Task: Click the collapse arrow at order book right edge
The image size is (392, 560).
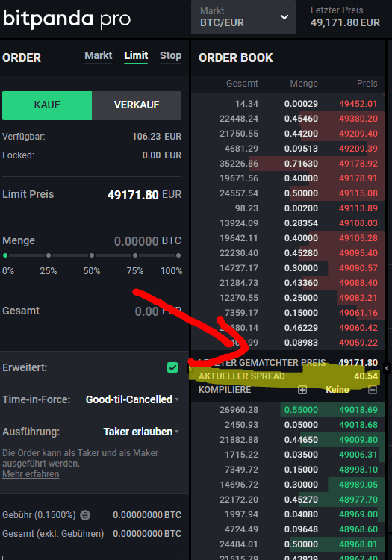Action: [x=387, y=368]
